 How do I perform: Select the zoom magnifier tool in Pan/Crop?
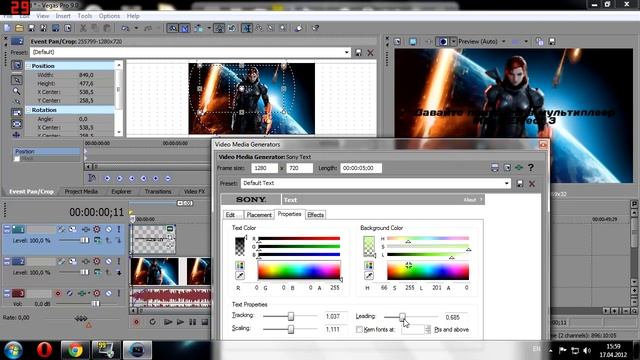pos(16,91)
